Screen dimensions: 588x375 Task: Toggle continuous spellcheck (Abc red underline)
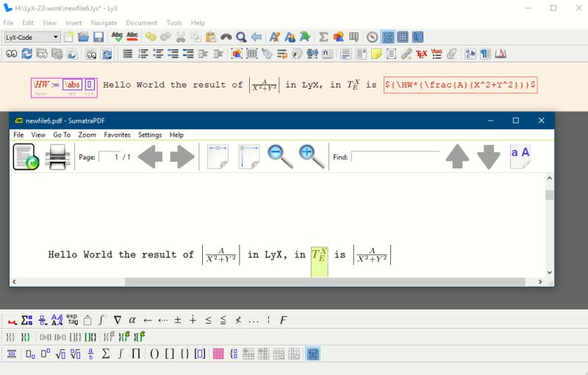pos(132,37)
